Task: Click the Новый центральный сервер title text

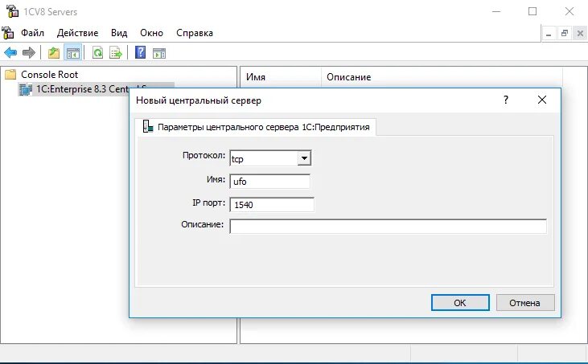Action: tap(199, 100)
